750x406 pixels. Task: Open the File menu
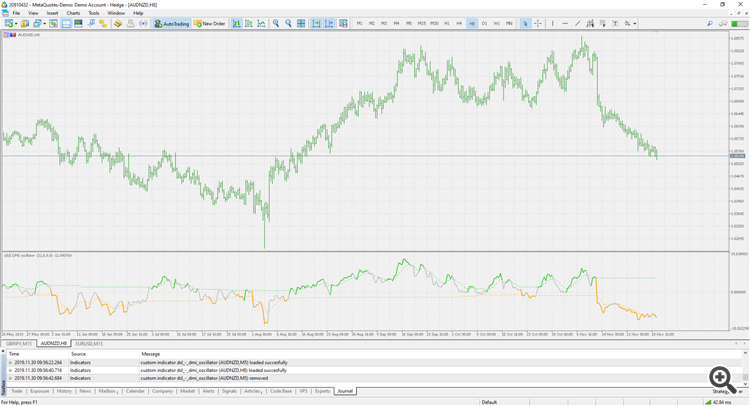(x=16, y=13)
